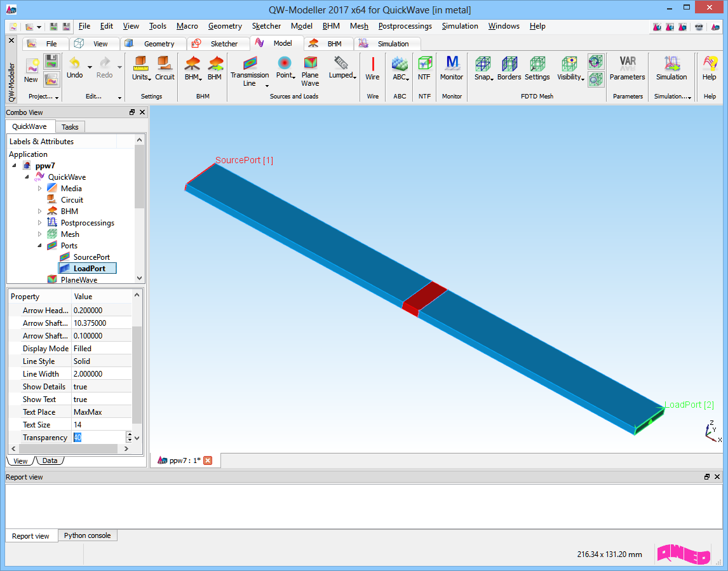
Task: Click the mesh Visibility icon
Action: pos(569,64)
